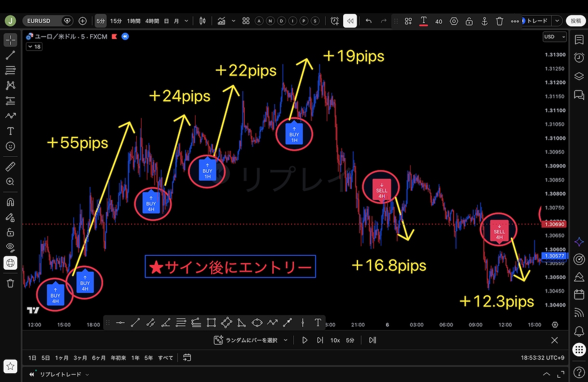Open the candlestick chart type selector
Image resolution: width=588 pixels, height=382 pixels.
(x=202, y=21)
